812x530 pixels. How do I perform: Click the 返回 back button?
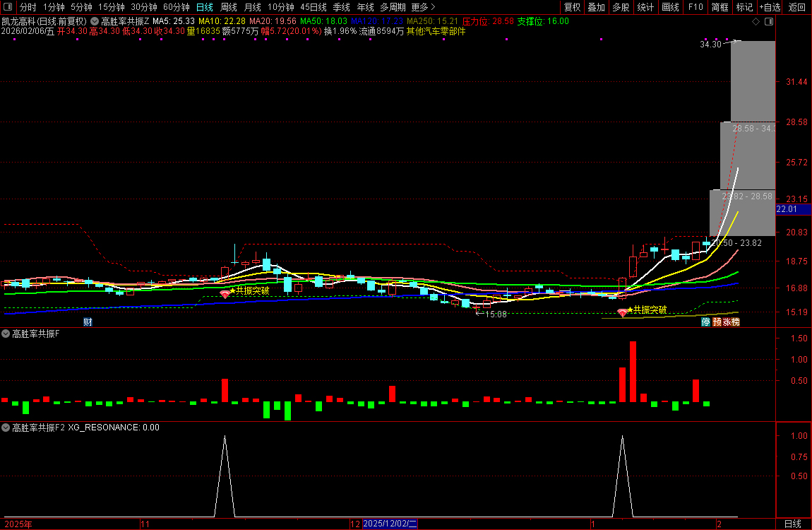pyautogui.click(x=797, y=7)
